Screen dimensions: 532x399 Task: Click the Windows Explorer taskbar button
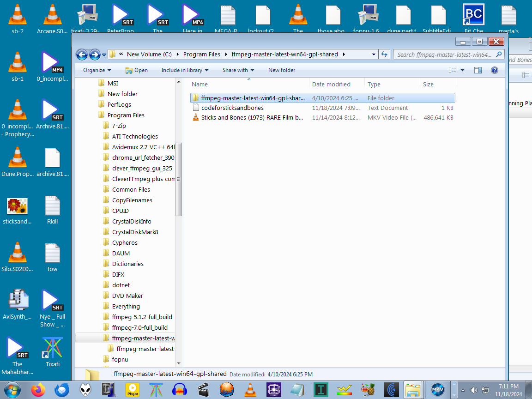pyautogui.click(x=413, y=390)
